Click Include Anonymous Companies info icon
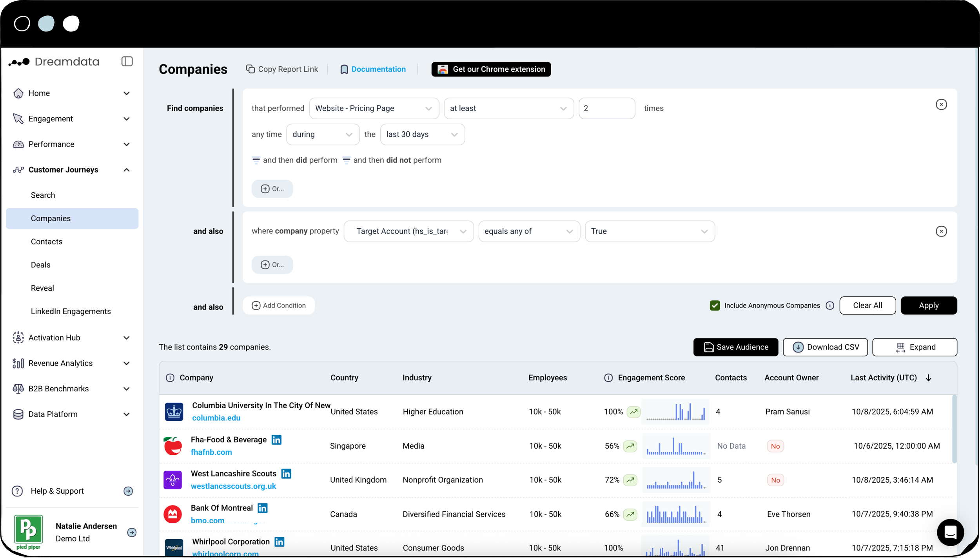980x558 pixels. click(x=829, y=305)
